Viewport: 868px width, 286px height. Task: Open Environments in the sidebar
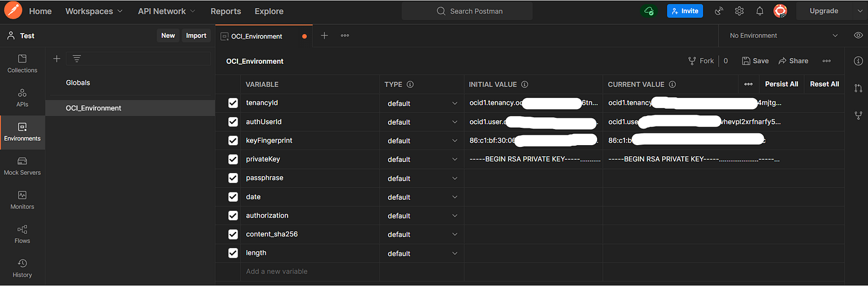click(x=22, y=132)
